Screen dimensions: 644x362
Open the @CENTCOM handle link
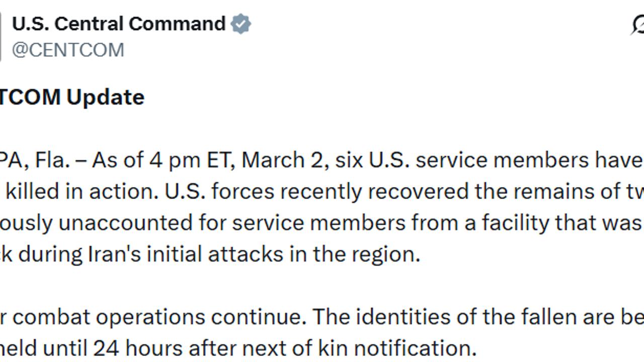tap(68, 50)
